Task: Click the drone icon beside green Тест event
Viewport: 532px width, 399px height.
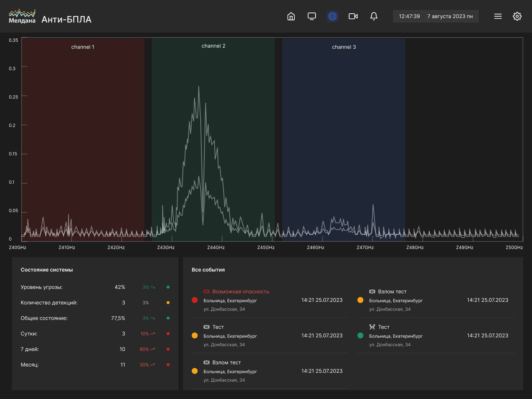Action: coord(372,327)
